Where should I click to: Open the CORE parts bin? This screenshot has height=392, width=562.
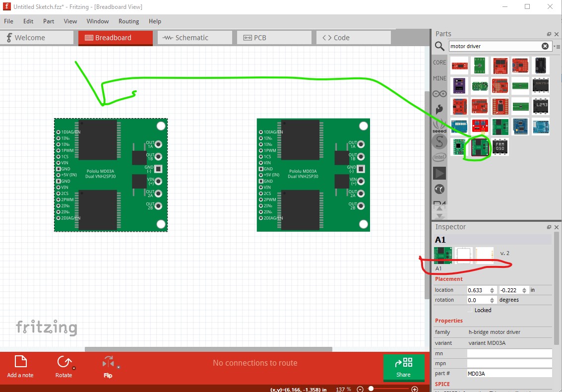click(439, 62)
